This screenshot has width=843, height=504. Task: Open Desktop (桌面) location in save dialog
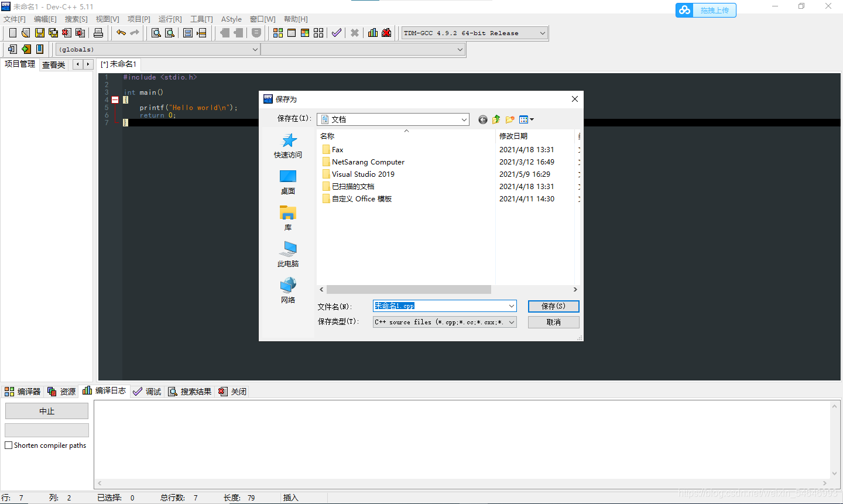[288, 182]
